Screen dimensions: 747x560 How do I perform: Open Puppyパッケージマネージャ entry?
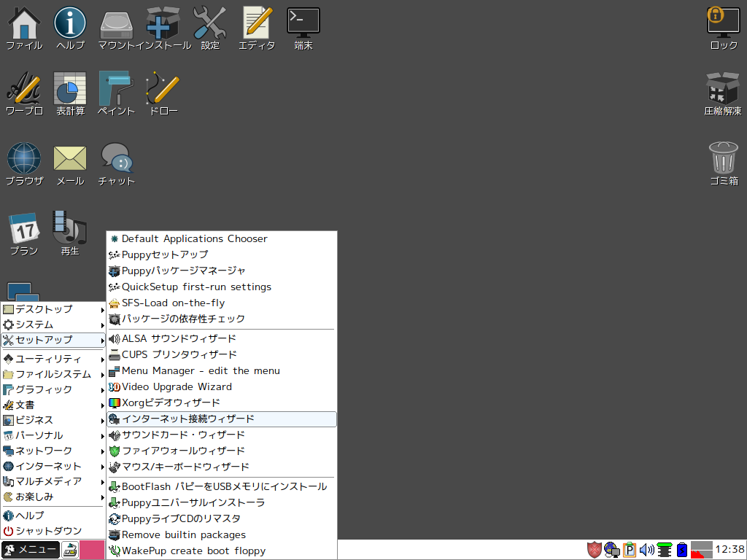222,271
